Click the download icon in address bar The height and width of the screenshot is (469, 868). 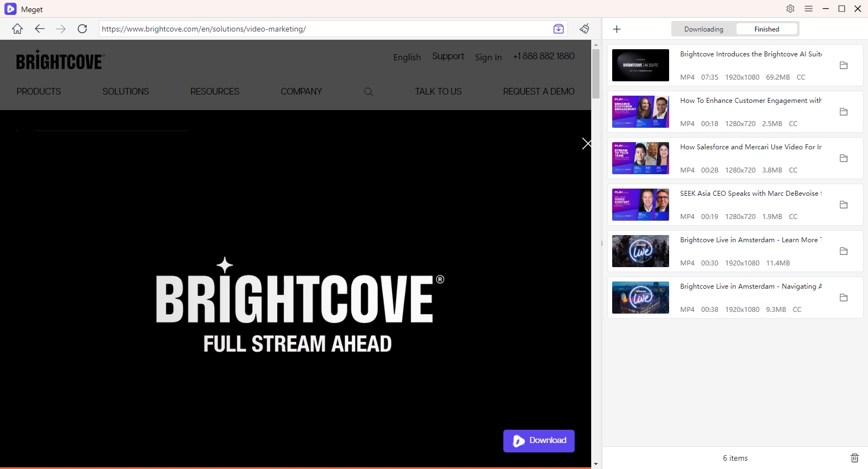coord(559,29)
